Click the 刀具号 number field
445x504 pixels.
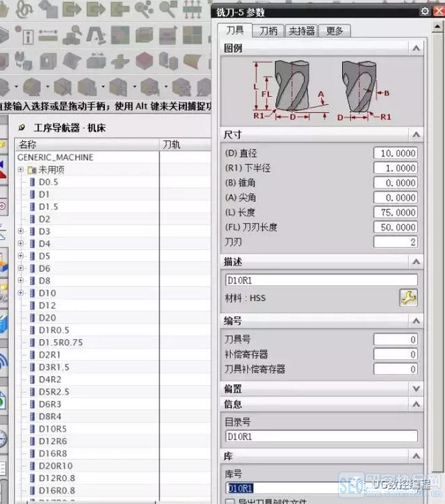[396, 339]
